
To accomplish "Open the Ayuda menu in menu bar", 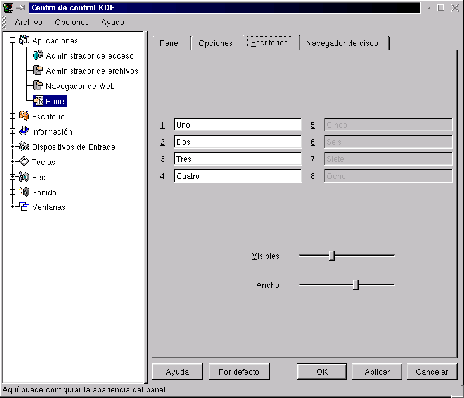I will click(x=113, y=22).
